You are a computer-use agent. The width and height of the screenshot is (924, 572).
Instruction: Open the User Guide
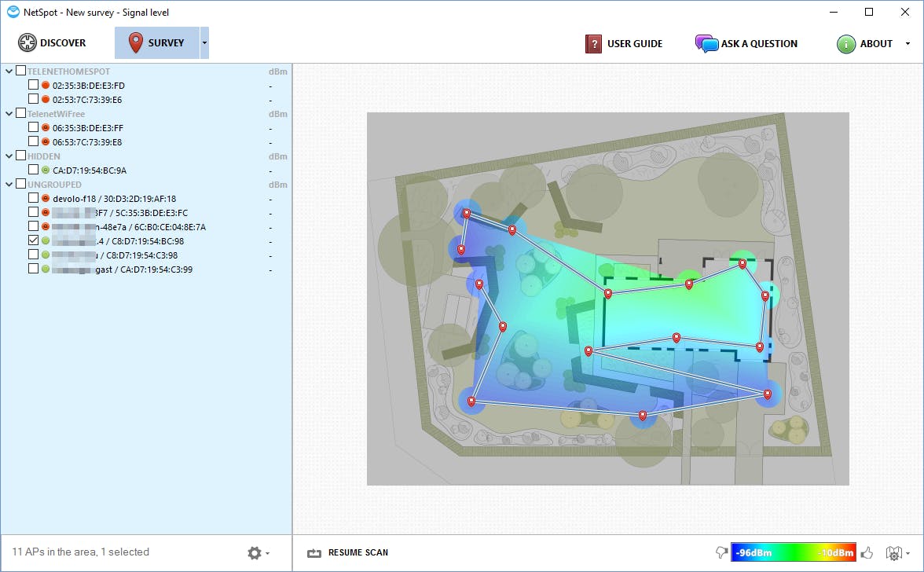pos(624,43)
